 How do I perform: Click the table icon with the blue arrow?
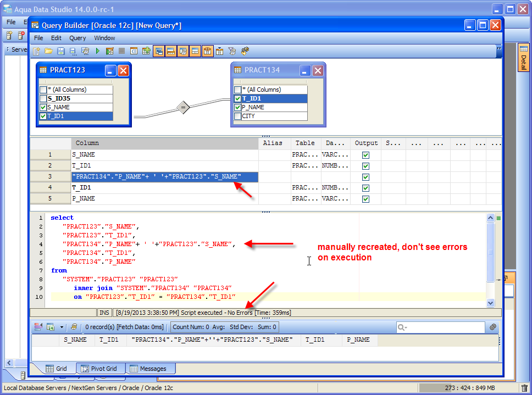219,51
